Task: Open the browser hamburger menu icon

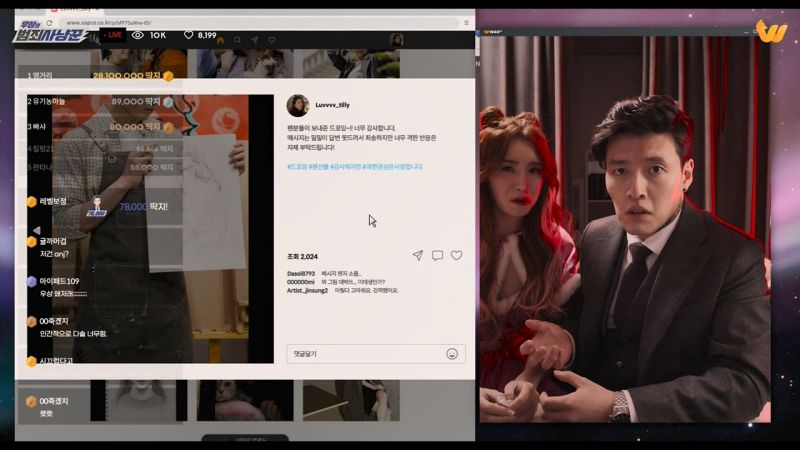Action: (466, 23)
